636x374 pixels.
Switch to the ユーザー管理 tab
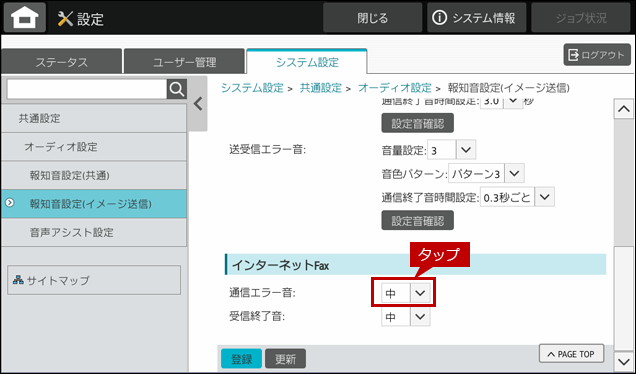pyautogui.click(x=185, y=62)
